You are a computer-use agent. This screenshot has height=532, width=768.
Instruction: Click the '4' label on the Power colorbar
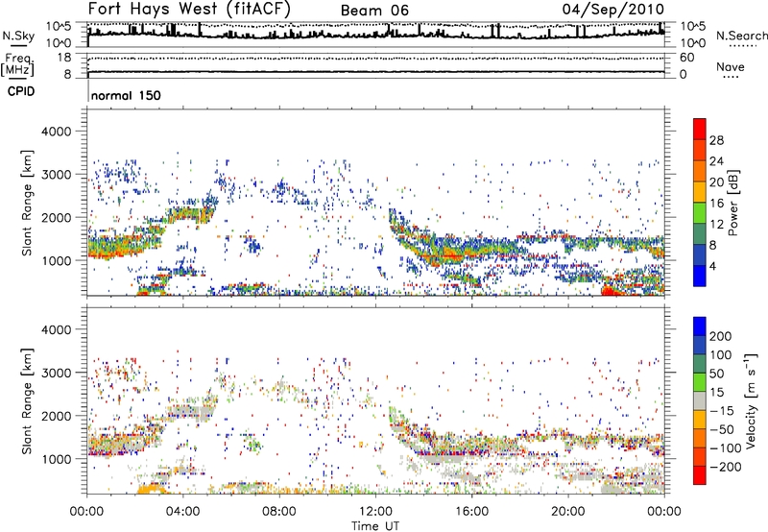pyautogui.click(x=712, y=266)
